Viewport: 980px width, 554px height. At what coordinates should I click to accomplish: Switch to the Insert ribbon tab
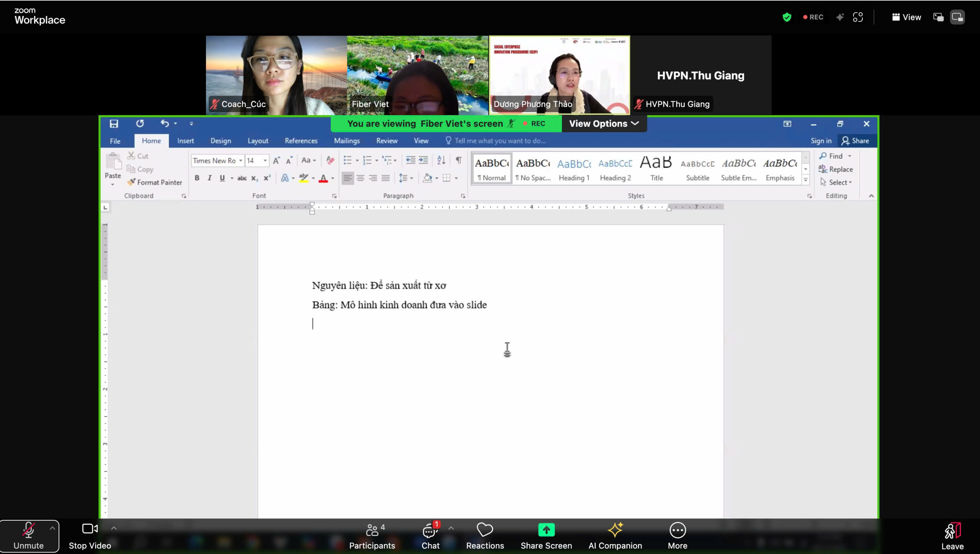pos(185,141)
